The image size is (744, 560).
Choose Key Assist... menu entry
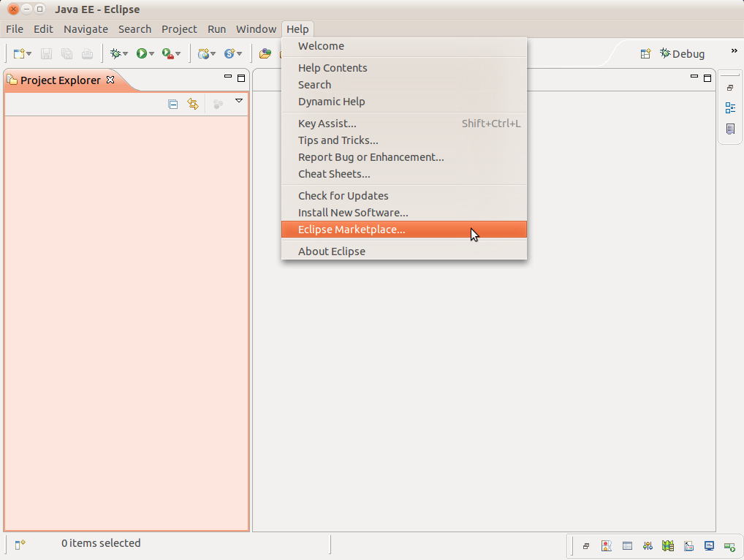pos(403,124)
